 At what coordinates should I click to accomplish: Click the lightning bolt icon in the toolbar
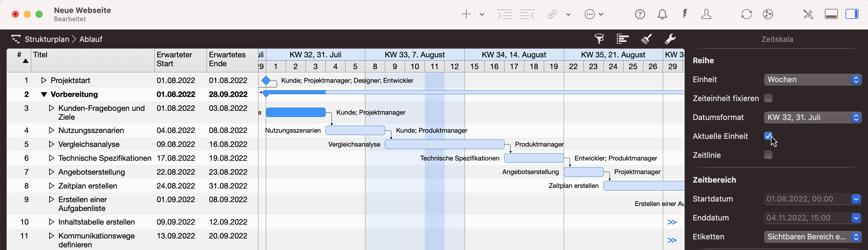684,14
